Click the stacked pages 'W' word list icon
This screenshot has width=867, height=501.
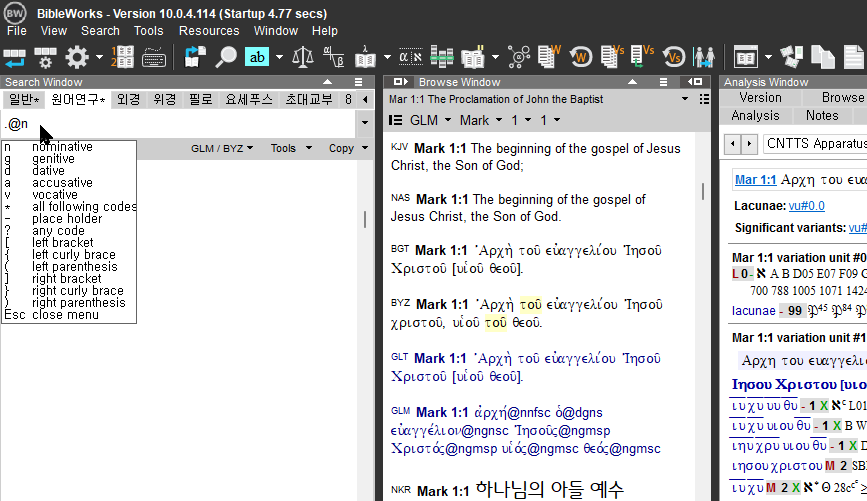click(x=549, y=56)
